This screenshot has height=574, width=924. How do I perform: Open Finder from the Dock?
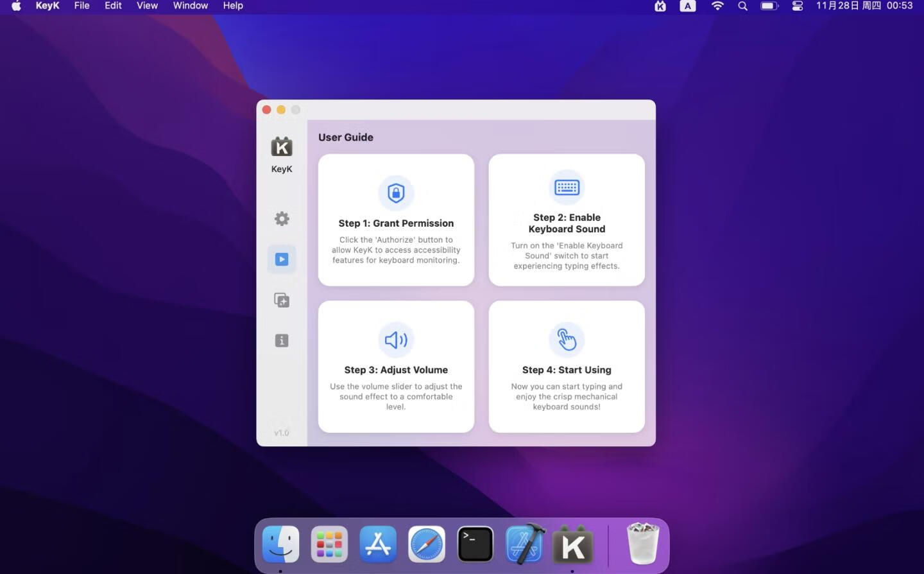(280, 544)
